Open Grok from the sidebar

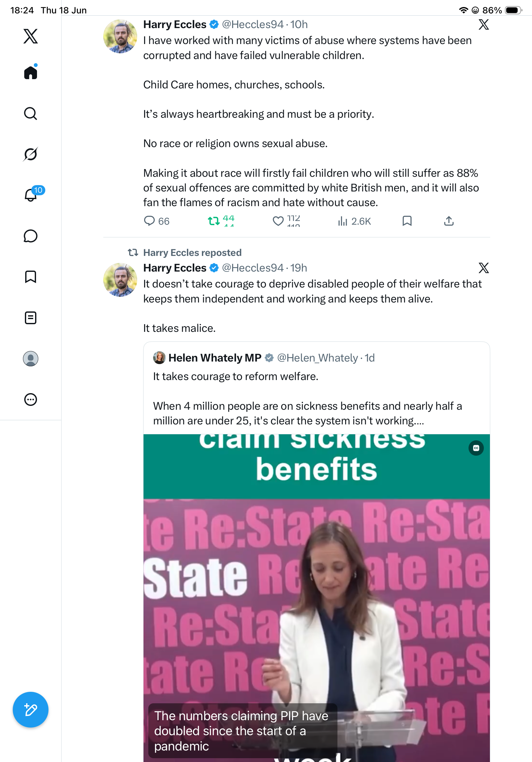(31, 154)
